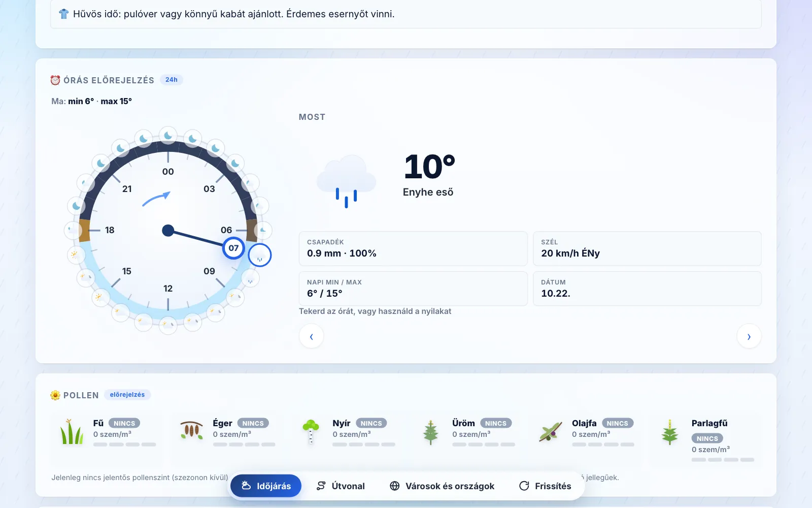Click the 24h badge
Image resolution: width=812 pixels, height=508 pixels.
[172, 80]
